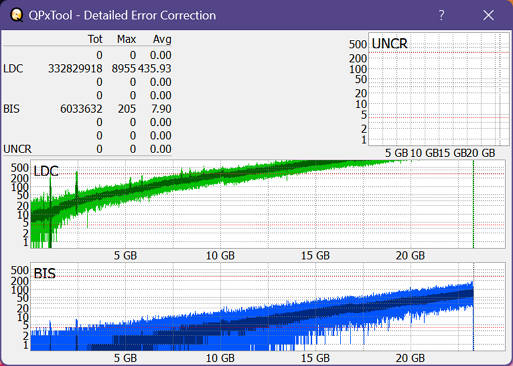This screenshot has width=513, height=366.
Task: Click the Max column header
Action: point(126,39)
